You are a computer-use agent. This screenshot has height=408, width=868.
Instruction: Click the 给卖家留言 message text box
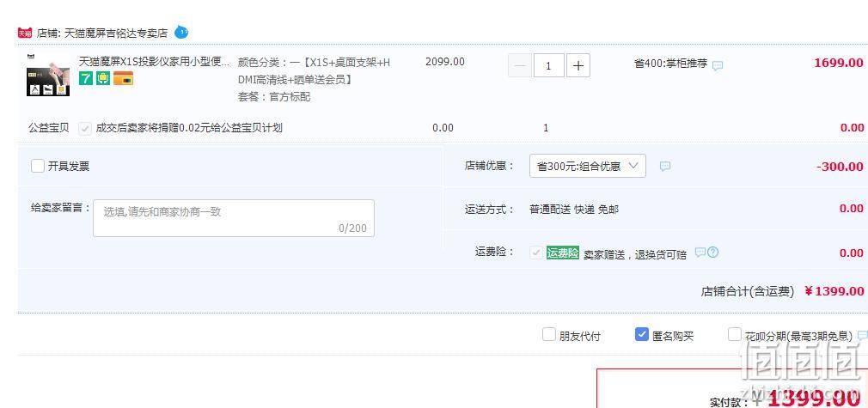tap(234, 218)
